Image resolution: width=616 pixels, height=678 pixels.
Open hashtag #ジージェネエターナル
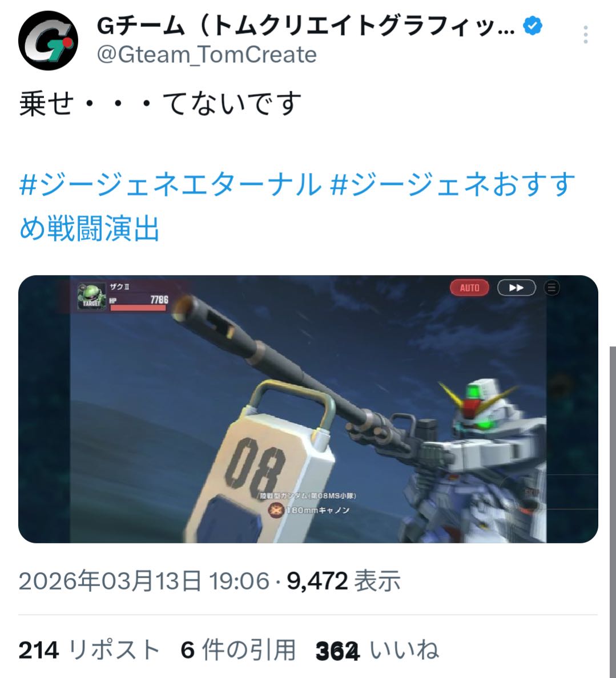click(171, 184)
